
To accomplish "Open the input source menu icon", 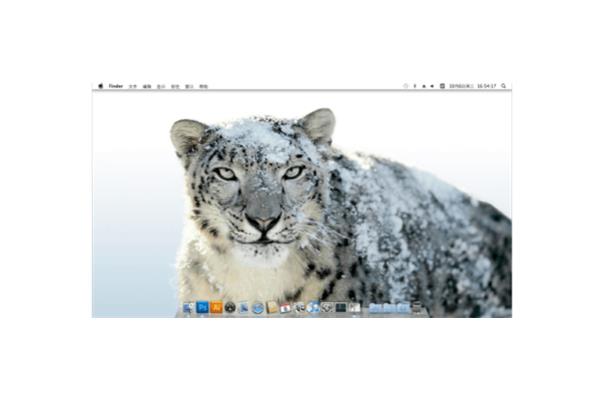I will [x=442, y=86].
